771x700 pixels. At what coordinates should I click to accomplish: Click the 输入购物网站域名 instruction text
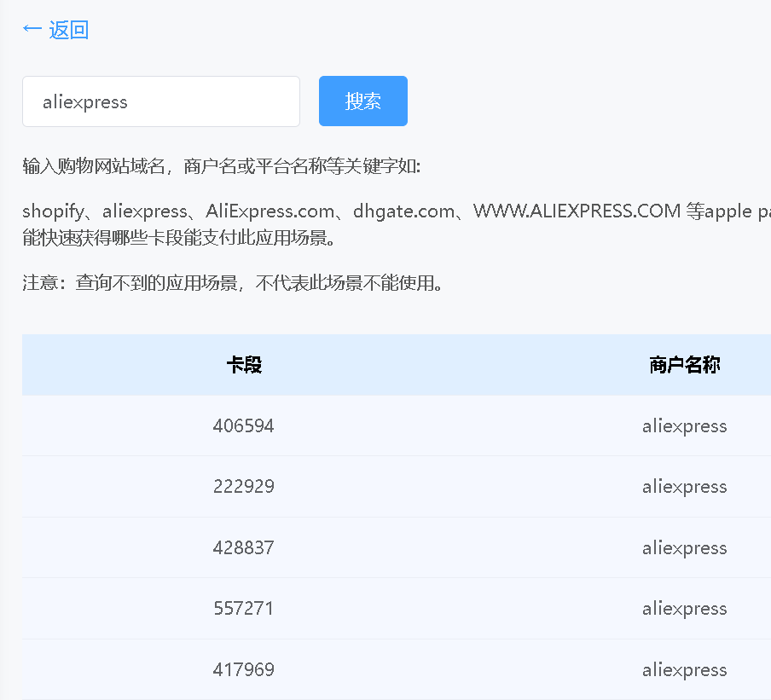(222, 165)
